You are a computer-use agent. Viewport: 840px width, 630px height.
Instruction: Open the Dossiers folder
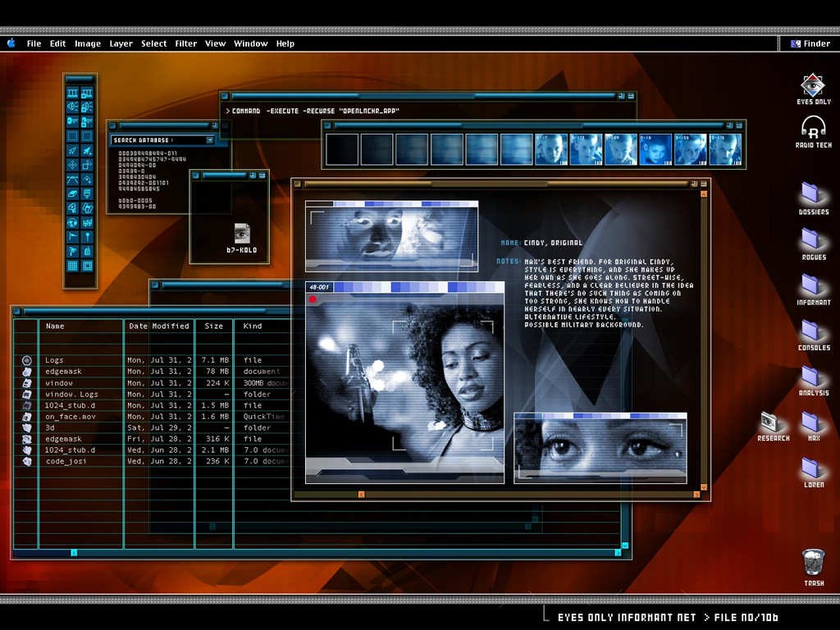[x=811, y=193]
